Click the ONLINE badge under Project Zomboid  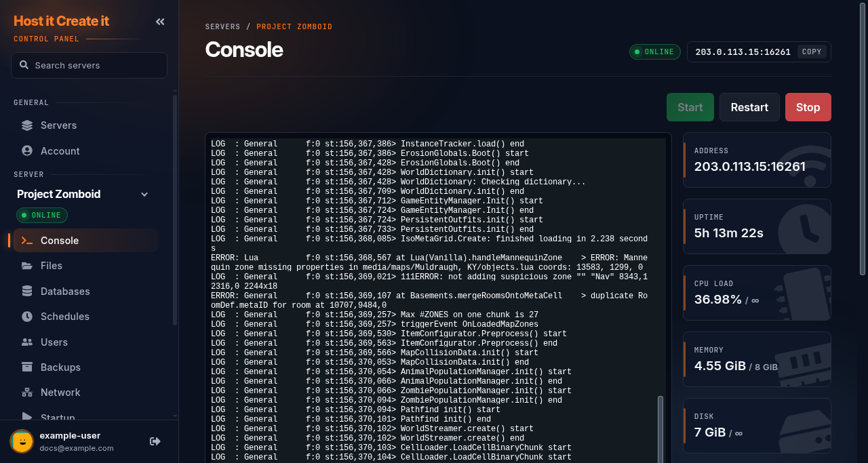point(42,215)
